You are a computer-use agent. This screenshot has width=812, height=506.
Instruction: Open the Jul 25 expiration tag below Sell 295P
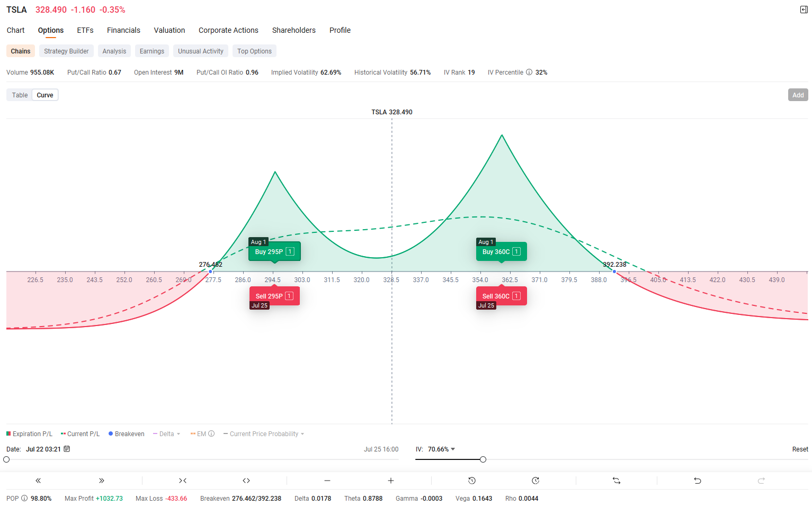[260, 305]
